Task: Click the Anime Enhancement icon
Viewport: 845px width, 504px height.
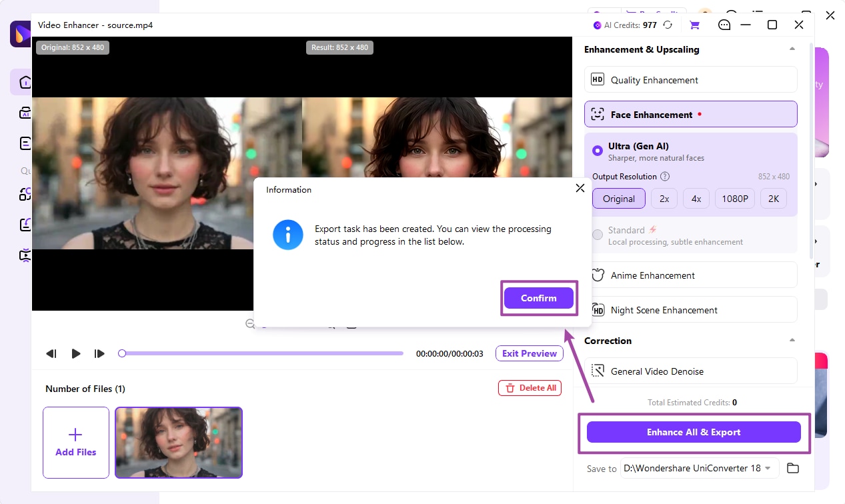Action: click(x=598, y=275)
